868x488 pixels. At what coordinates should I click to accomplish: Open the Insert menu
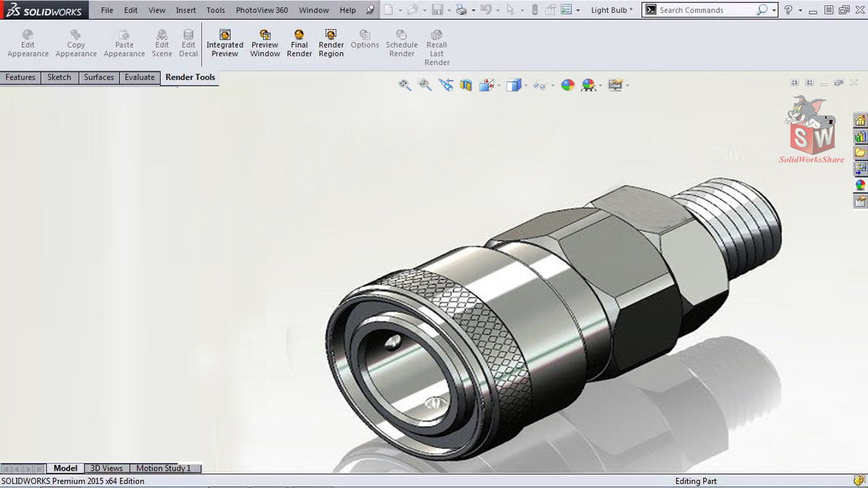coord(186,10)
